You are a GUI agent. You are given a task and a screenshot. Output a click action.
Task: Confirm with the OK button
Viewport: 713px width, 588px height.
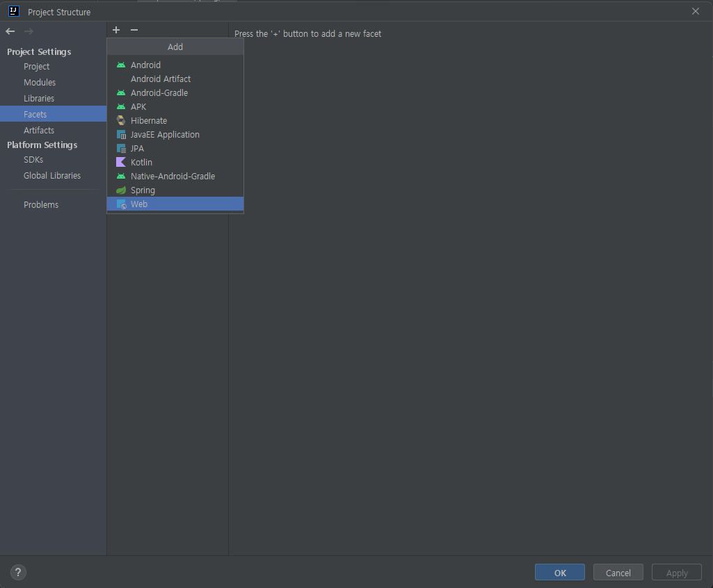[x=560, y=573]
